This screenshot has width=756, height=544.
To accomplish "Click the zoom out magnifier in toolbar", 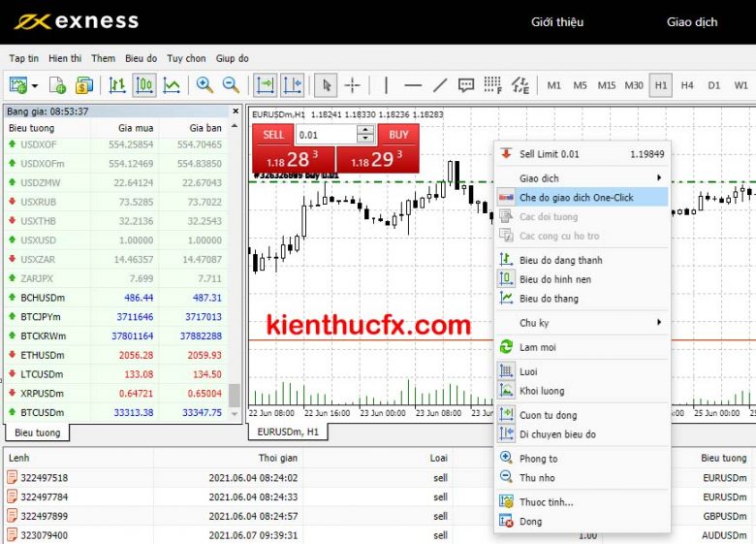I will click(231, 85).
